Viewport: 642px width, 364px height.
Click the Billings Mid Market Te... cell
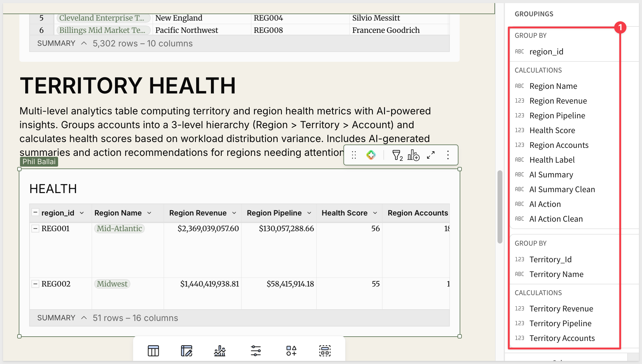(103, 30)
